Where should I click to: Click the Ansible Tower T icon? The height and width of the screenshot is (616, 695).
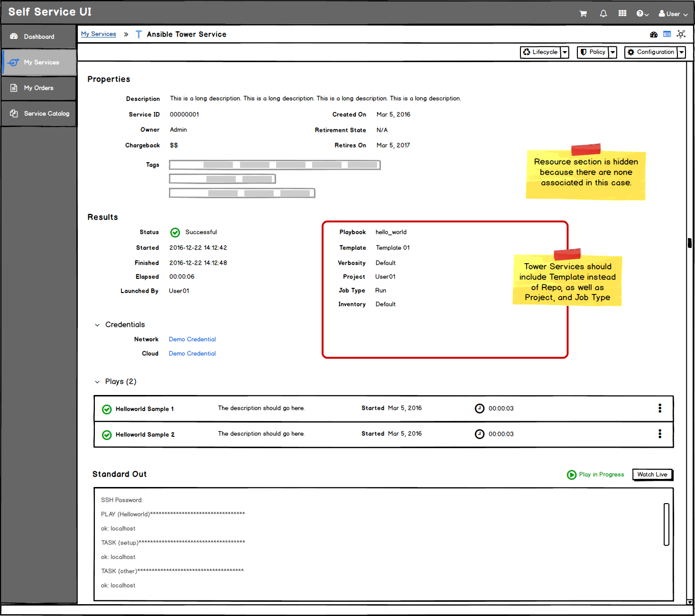tap(139, 34)
